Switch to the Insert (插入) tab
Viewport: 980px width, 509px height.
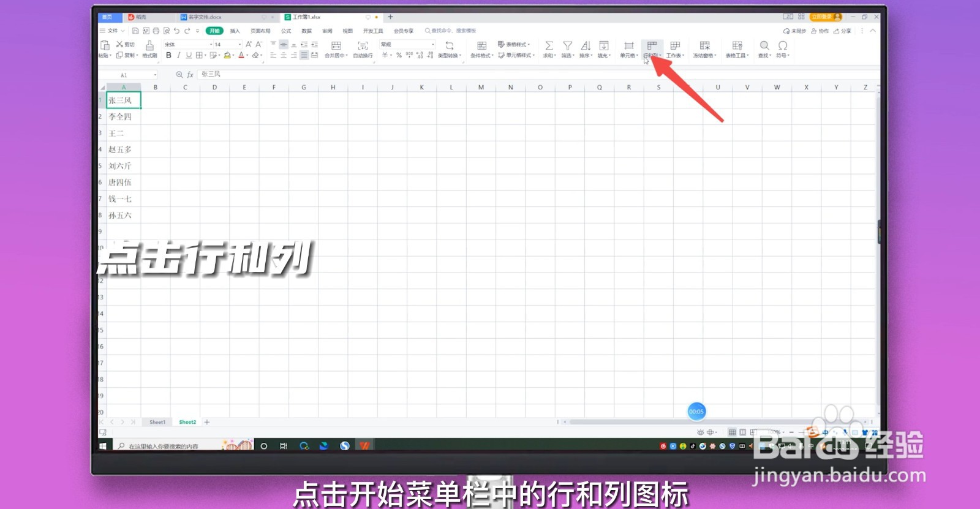[235, 31]
